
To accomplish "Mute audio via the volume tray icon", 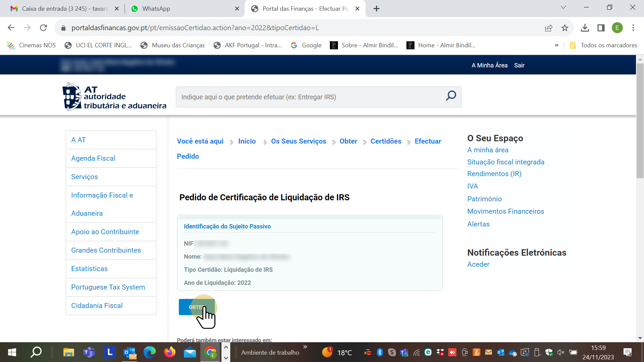I will pos(560,352).
